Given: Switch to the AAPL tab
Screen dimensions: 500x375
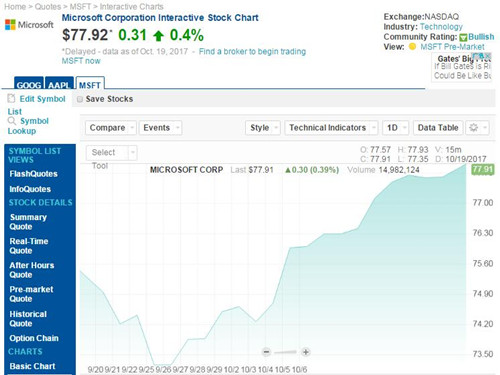Looking at the screenshot, I should coord(59,83).
